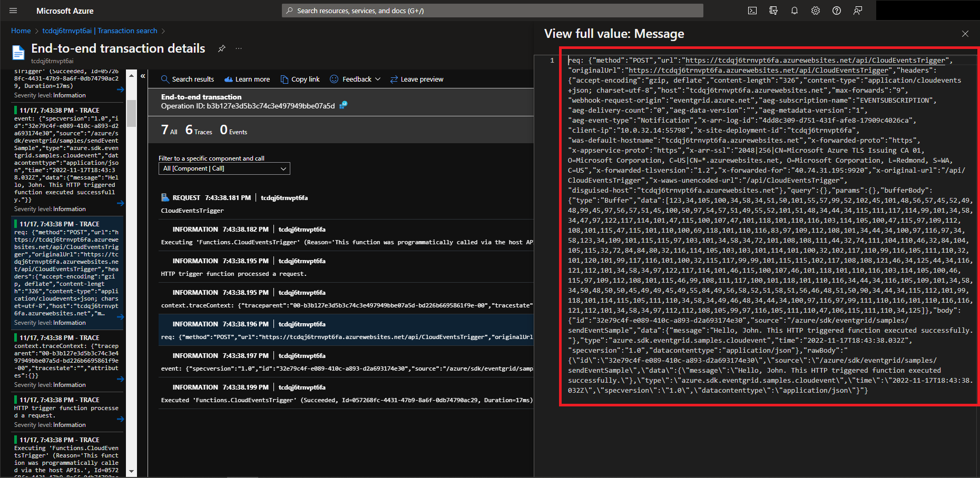Click arrow on req method trace item

(121, 316)
